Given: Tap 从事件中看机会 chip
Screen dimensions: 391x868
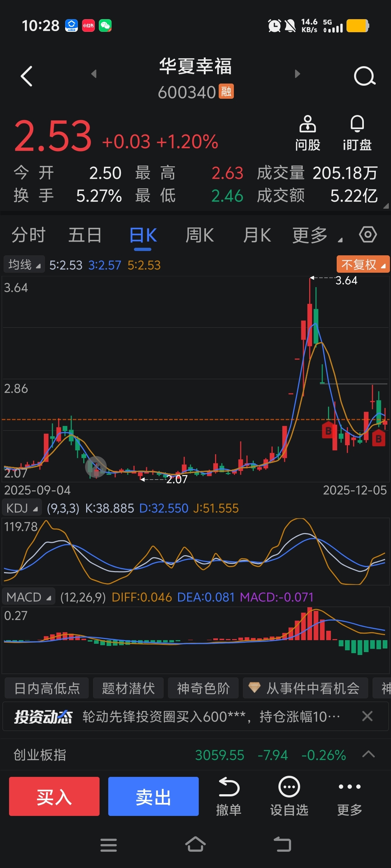Looking at the screenshot, I should 306,688.
